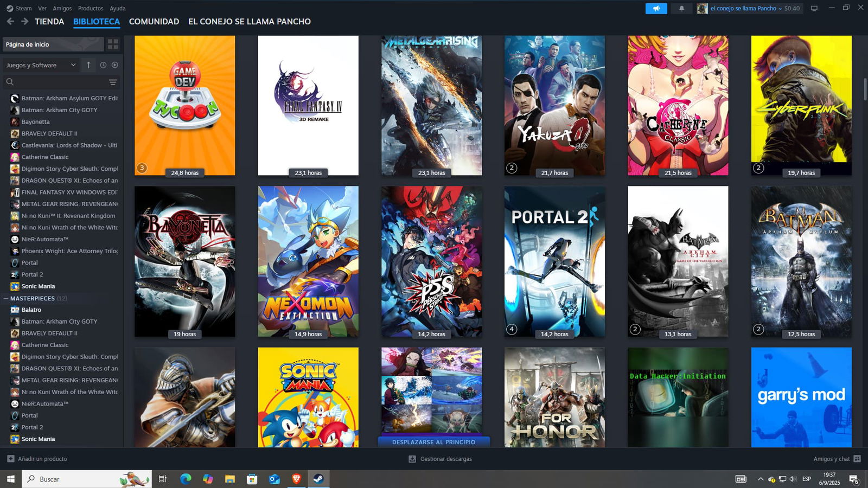Toggle the sort order up-arrow button
868x488 pixels.
pos(88,65)
